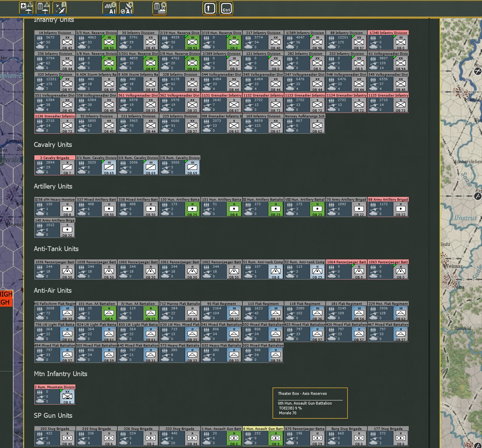The width and height of the screenshot is (482, 448).
Task: Click the 14 Infantry Division NATO symbol
Action: point(67,42)
